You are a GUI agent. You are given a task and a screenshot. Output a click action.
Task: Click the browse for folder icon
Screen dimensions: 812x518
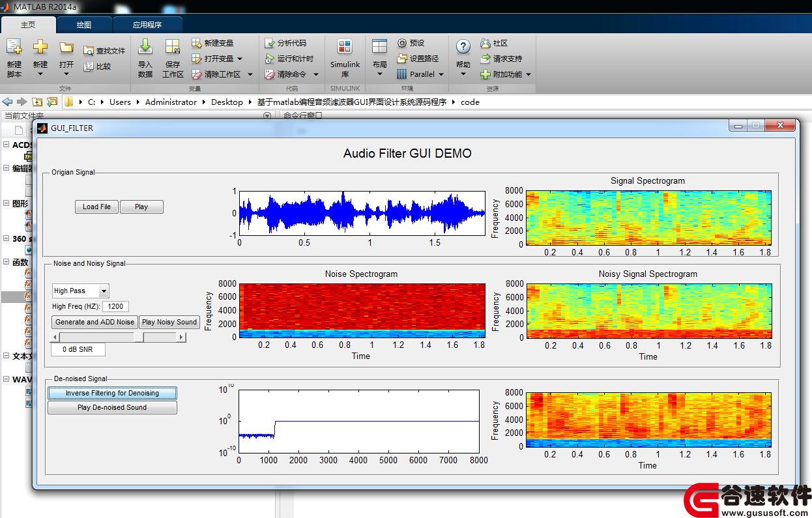click(52, 102)
